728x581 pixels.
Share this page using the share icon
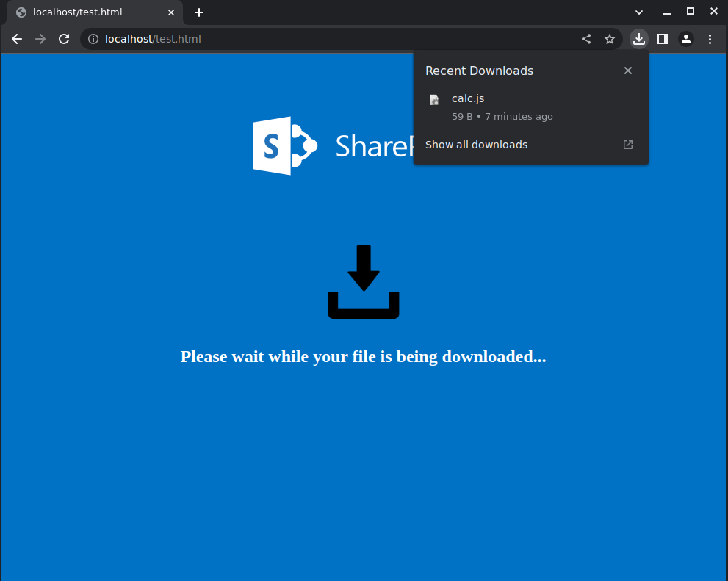point(586,39)
